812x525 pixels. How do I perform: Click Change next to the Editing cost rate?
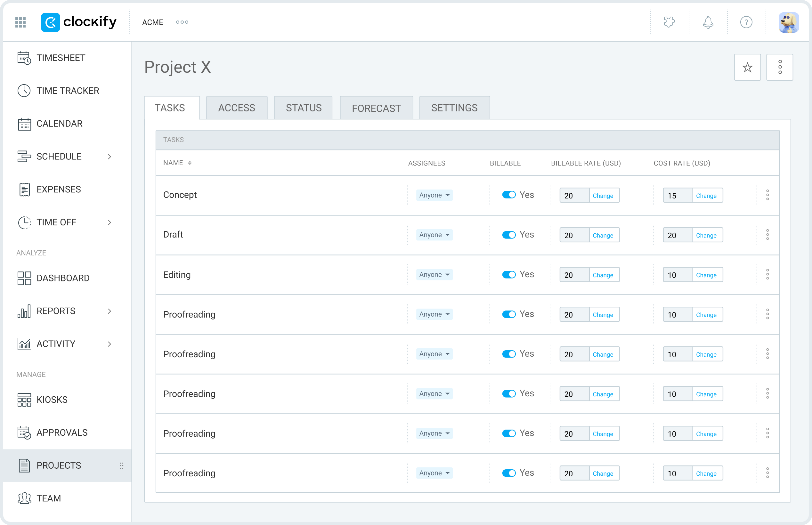pyautogui.click(x=706, y=275)
